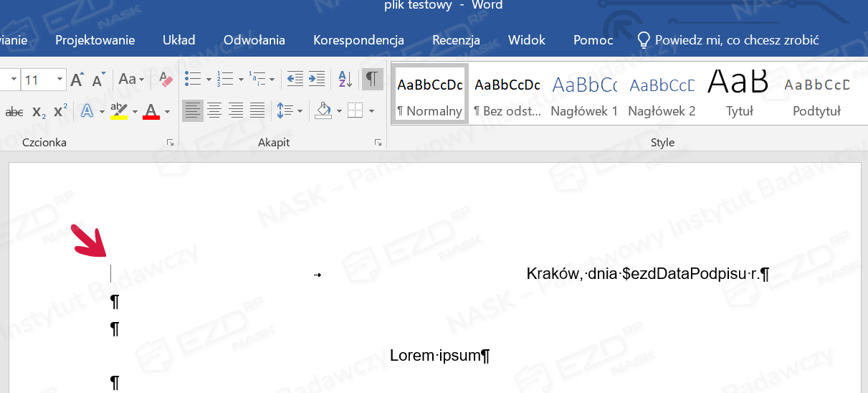Enable justified text alignment
Viewport: 868px width, 393px height.
tap(257, 111)
